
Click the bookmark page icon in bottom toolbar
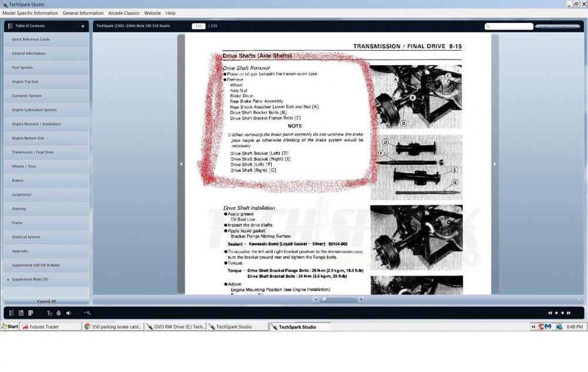pos(21,313)
